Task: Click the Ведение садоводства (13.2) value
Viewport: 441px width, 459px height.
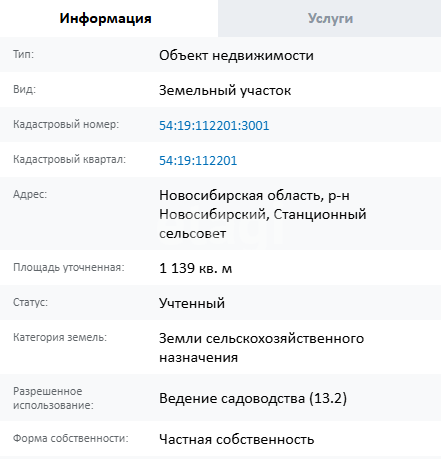Action: (253, 398)
